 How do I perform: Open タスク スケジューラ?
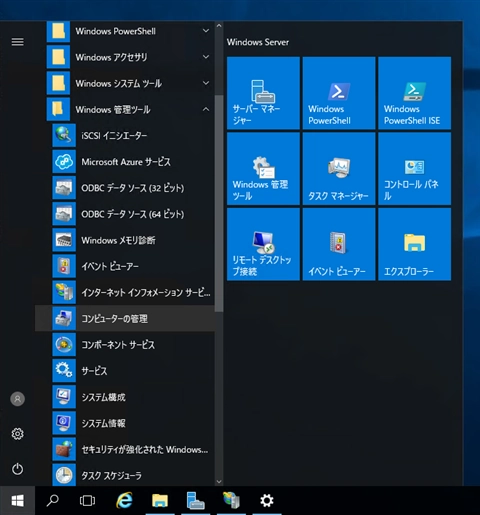coord(125,475)
